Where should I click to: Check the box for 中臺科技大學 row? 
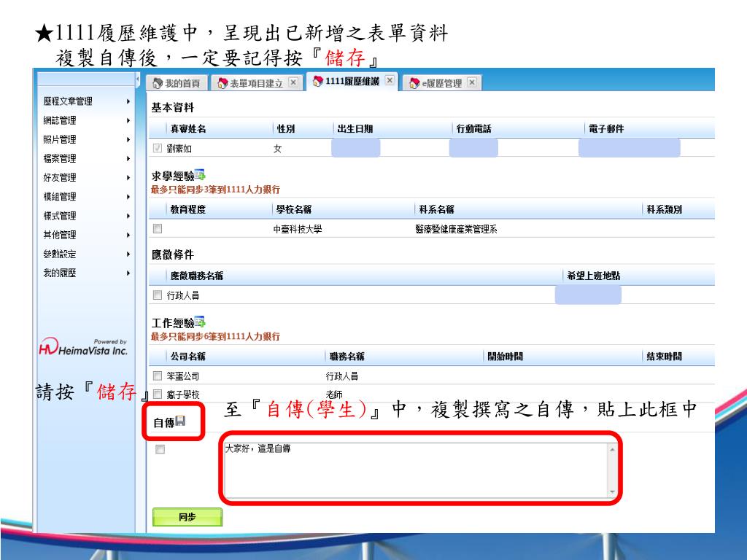pyautogui.click(x=158, y=228)
